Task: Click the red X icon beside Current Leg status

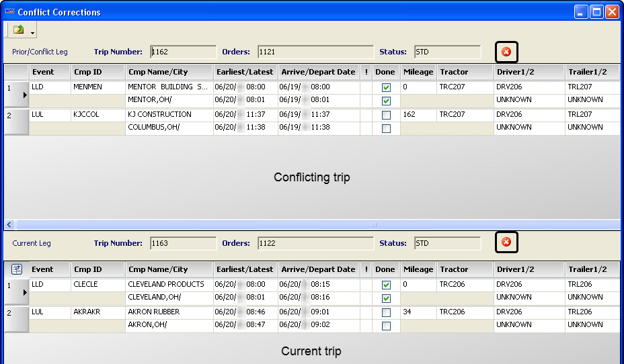Action: click(x=506, y=242)
